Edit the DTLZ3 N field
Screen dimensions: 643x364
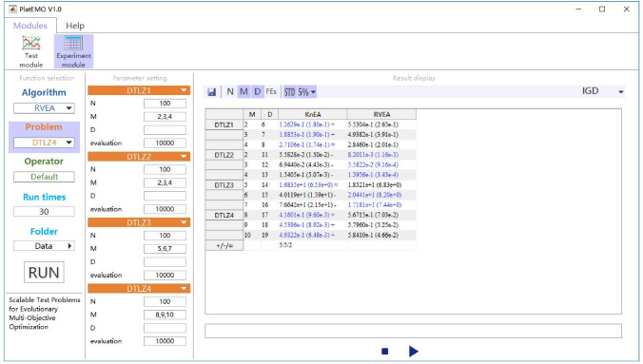(165, 236)
